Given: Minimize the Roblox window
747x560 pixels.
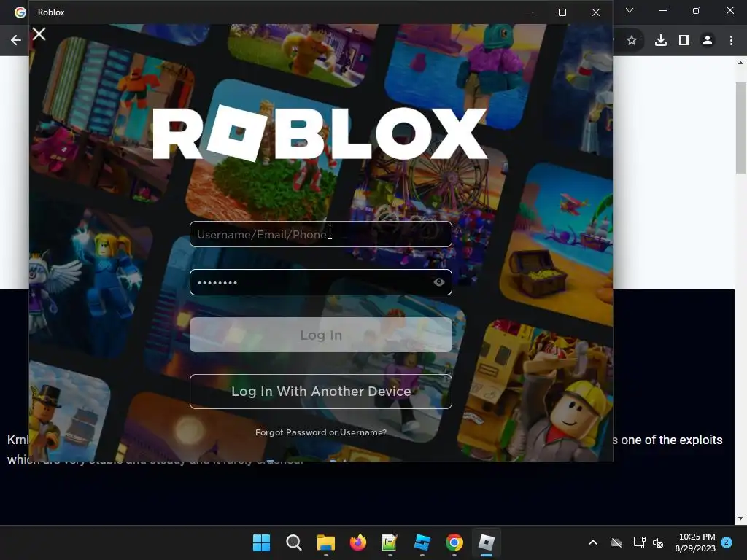Looking at the screenshot, I should [x=529, y=12].
